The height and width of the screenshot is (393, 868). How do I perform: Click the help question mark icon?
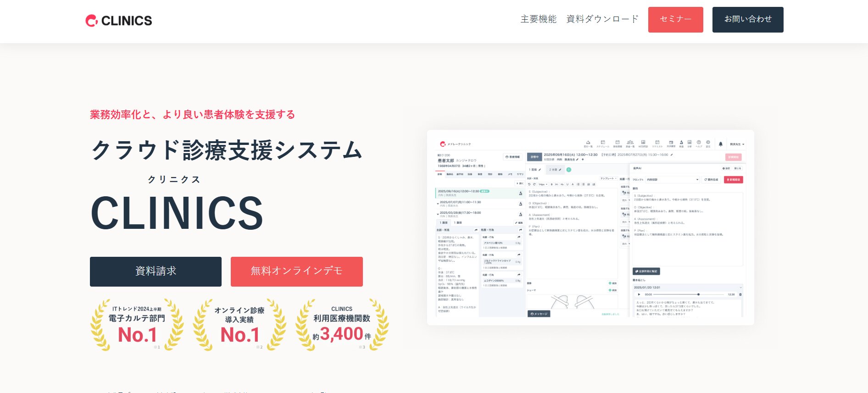(x=699, y=143)
